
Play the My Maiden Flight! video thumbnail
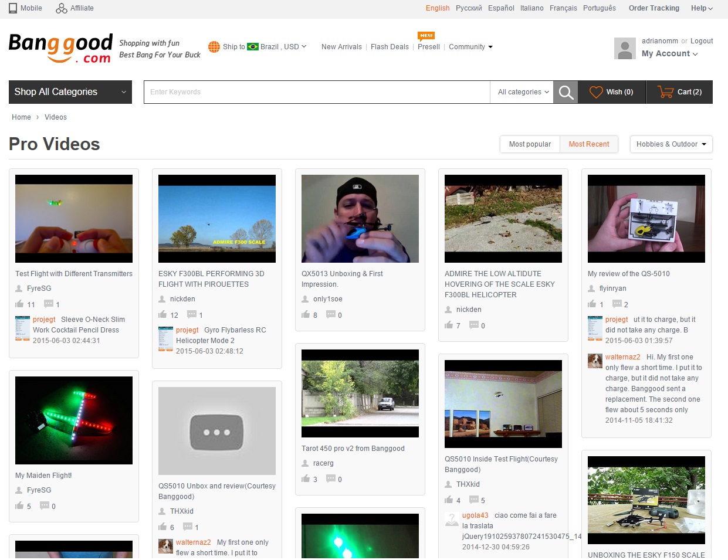coord(74,420)
